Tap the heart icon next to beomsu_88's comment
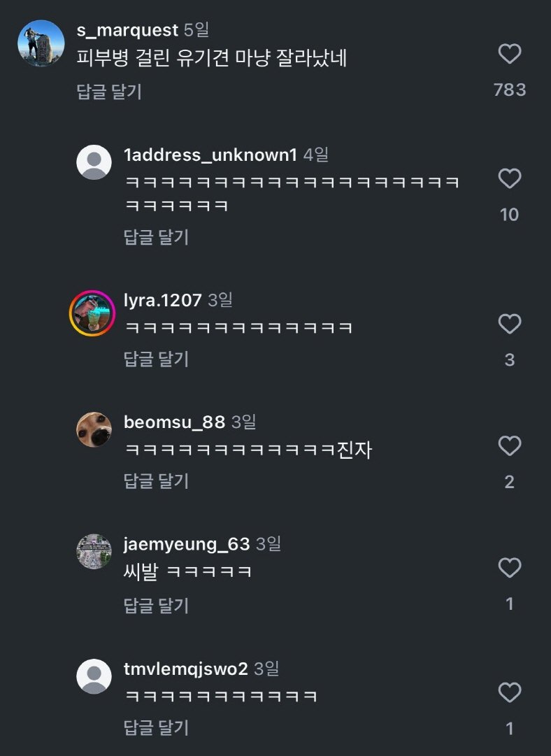 pyautogui.click(x=510, y=445)
